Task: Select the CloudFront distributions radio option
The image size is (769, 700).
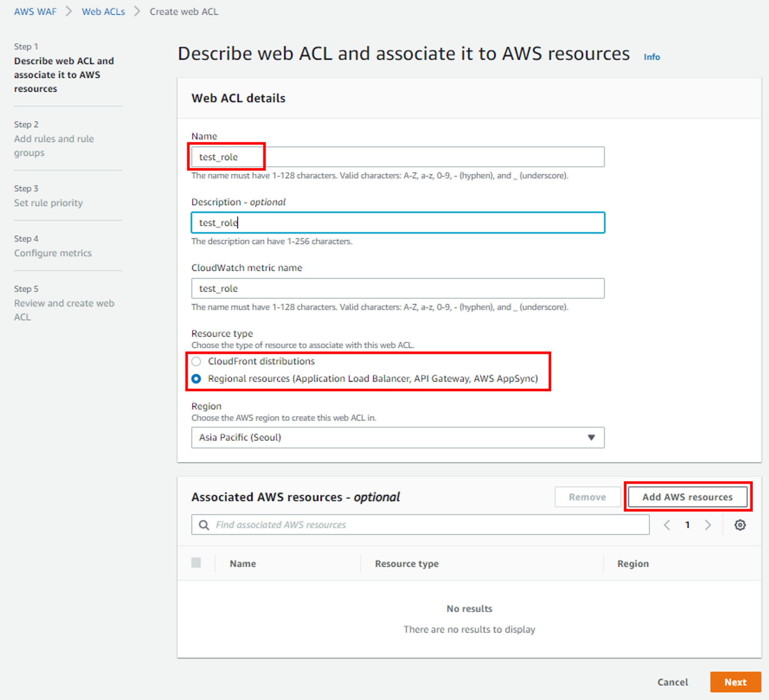Action: [x=196, y=362]
